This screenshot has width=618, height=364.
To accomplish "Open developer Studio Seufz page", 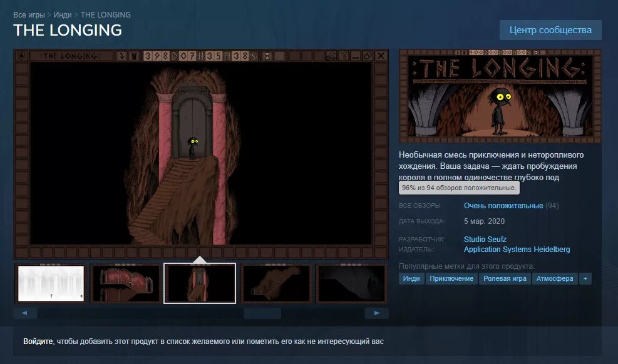I will pos(485,240).
